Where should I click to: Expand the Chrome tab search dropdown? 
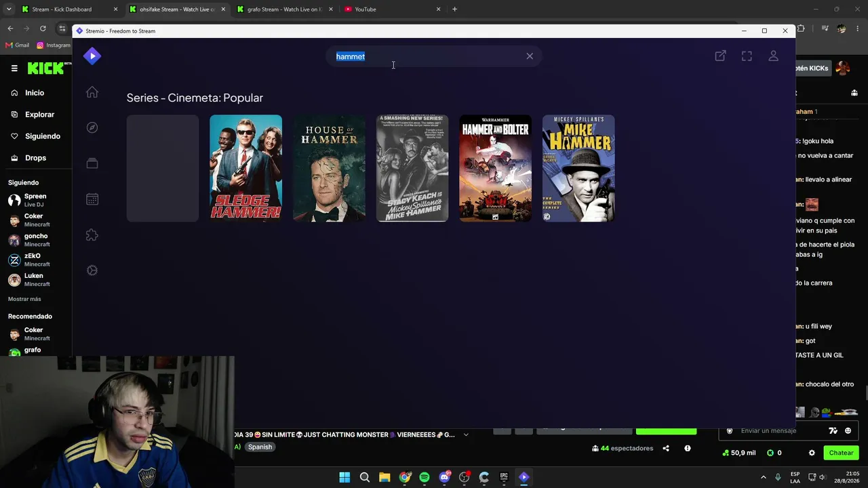[x=9, y=9]
